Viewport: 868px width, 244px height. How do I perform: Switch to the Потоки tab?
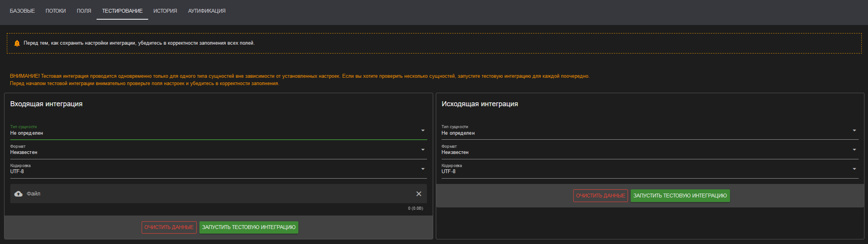click(55, 11)
